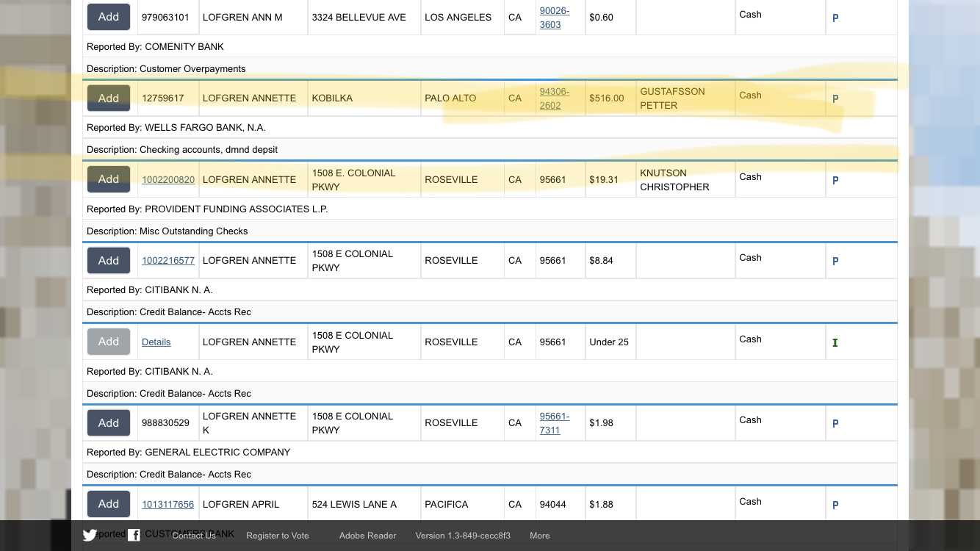The height and width of the screenshot is (551, 980).
Task: Open the Details link for the Under 25 property
Action: 156,342
